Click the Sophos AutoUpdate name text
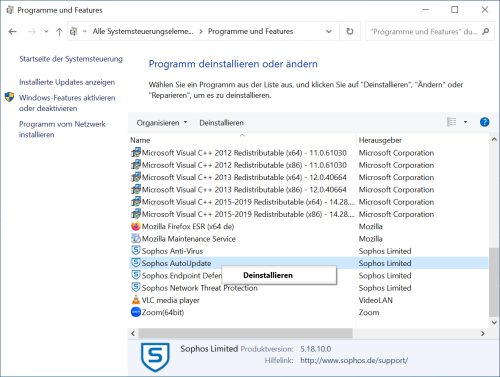 176,263
